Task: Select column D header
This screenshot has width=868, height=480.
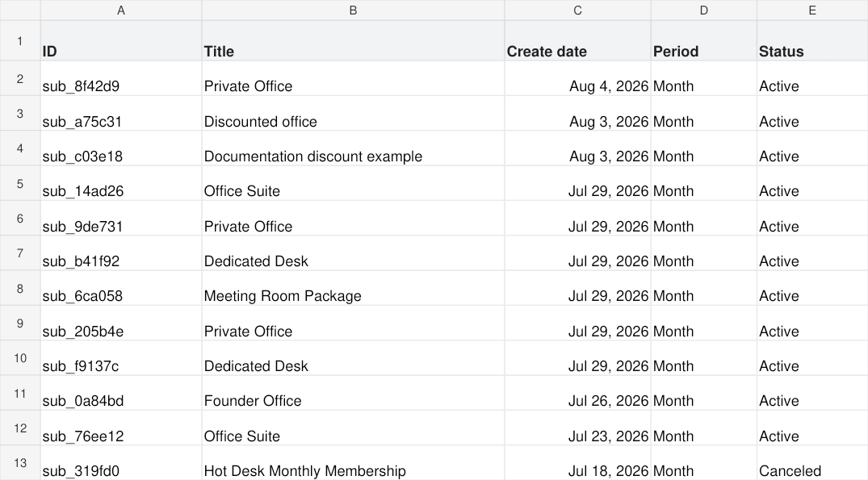Action: [703, 10]
